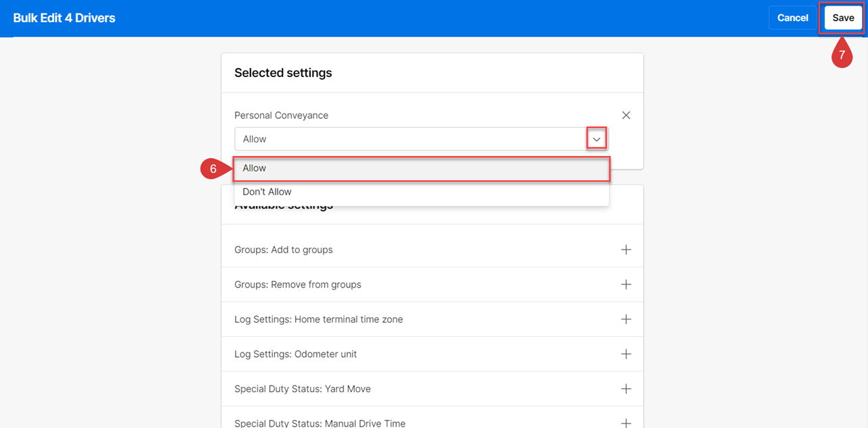Click the Personal Conveyance select field

(x=410, y=139)
